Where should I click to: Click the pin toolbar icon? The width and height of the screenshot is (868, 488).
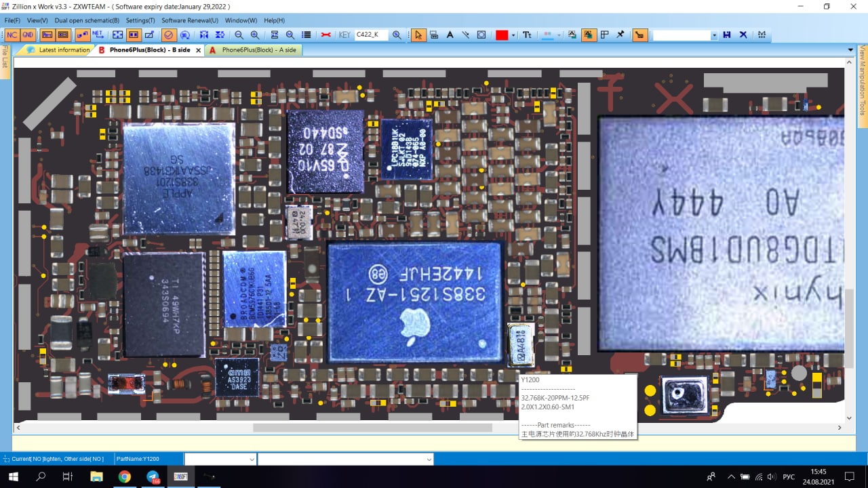[620, 35]
